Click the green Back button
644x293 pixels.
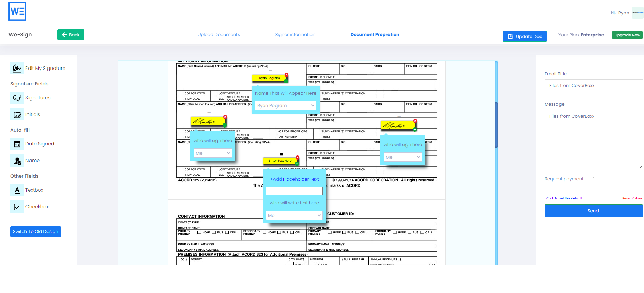click(71, 35)
